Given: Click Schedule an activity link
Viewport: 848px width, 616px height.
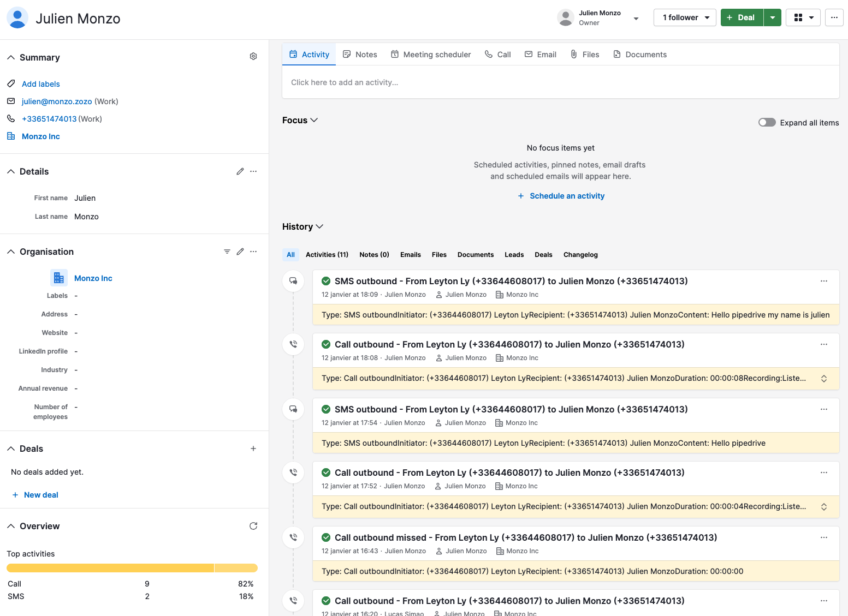Looking at the screenshot, I should click(567, 196).
